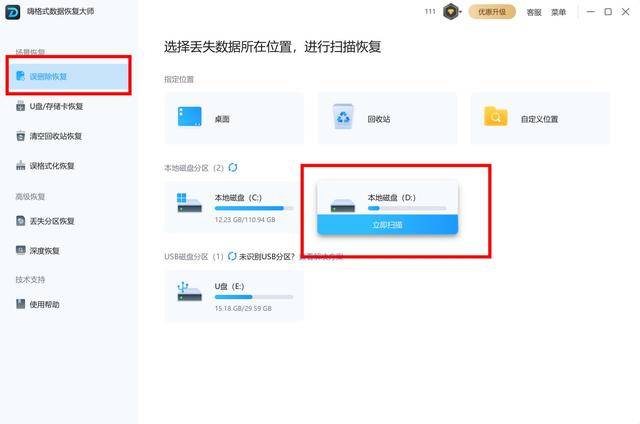The image size is (640, 424).
Task: Open the 客服 customer service link
Action: (x=534, y=13)
